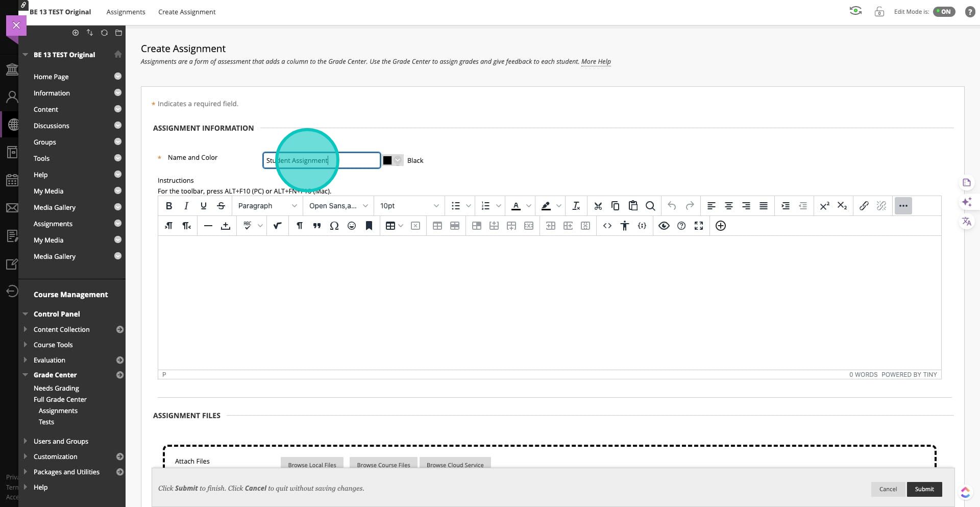
Task: Click the accessibility checker icon
Action: 625,226
